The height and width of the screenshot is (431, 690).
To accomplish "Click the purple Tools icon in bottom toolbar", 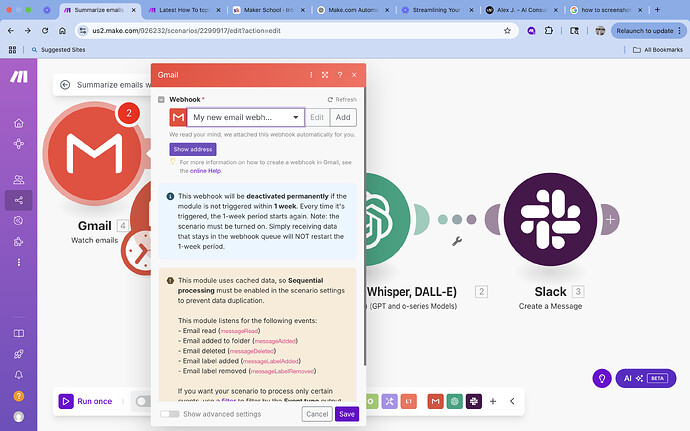I will (389, 401).
